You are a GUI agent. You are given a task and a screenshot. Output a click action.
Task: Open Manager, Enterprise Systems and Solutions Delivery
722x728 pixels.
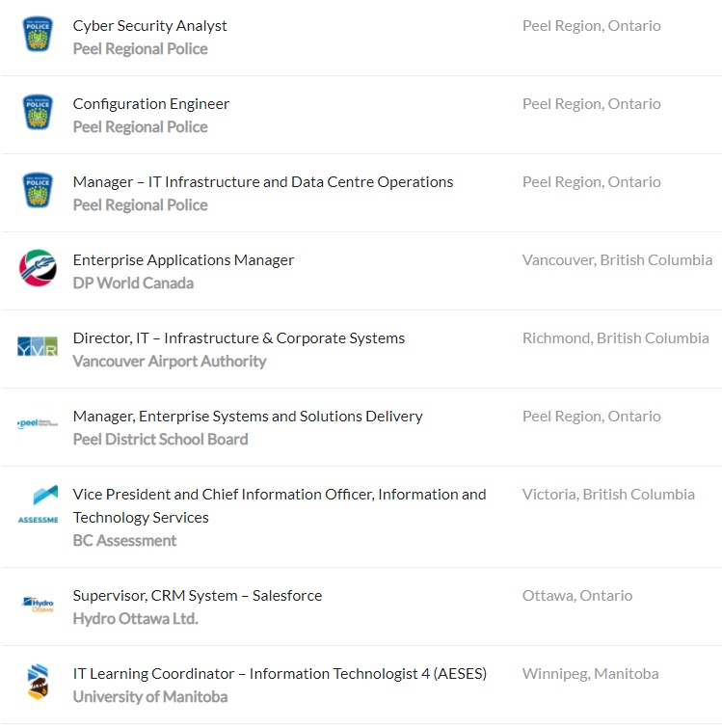point(248,417)
